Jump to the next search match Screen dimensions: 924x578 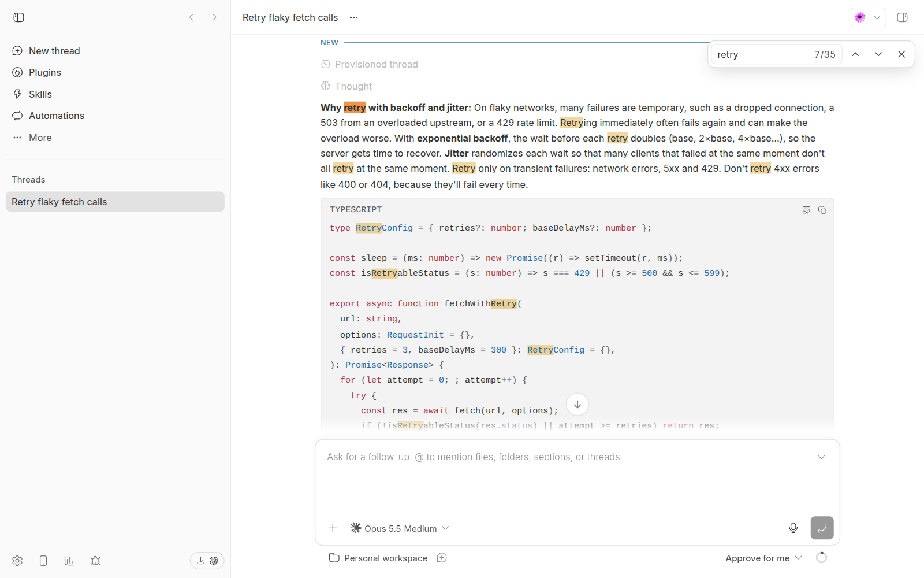(x=878, y=54)
